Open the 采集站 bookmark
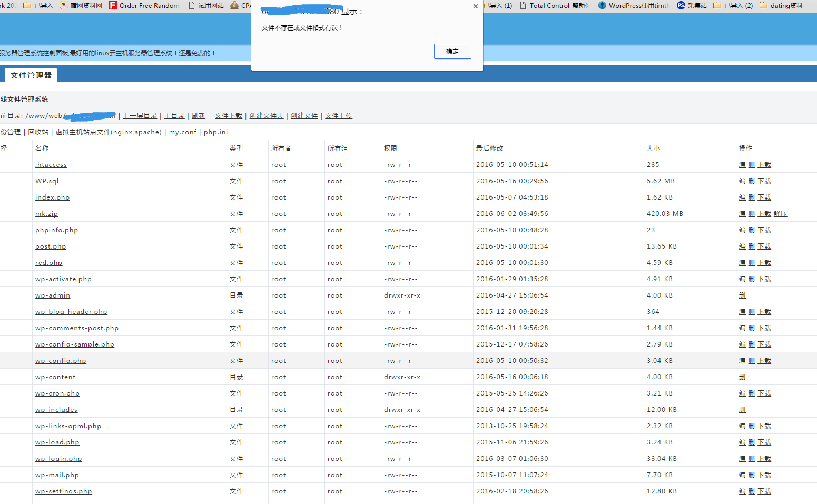The height and width of the screenshot is (504, 817). coord(692,5)
